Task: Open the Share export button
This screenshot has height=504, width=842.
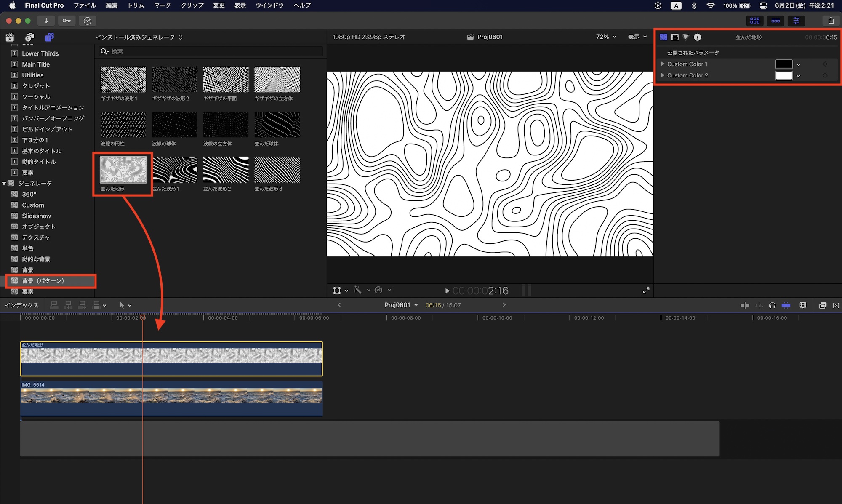Action: coord(831,21)
